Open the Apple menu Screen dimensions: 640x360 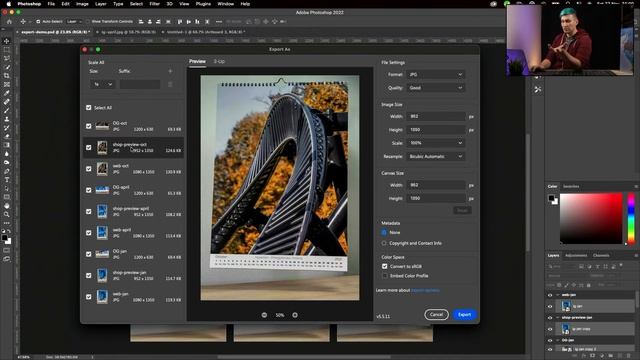pos(8,4)
